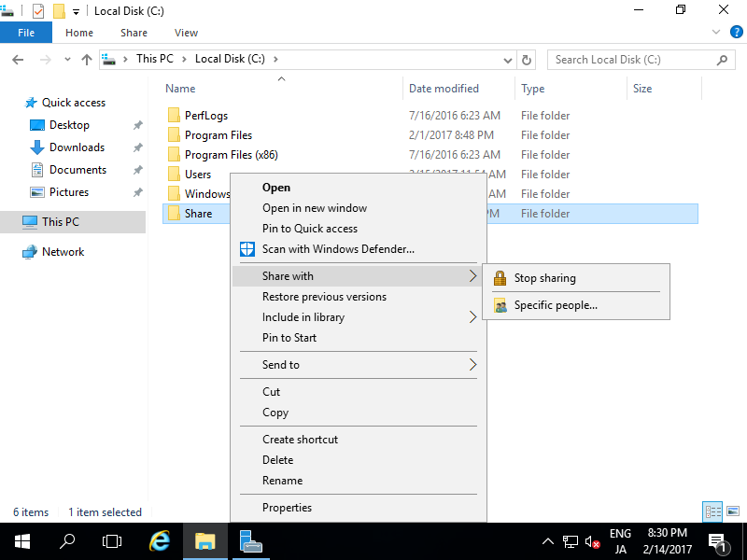The height and width of the screenshot is (560, 747).
Task: Expand the address bar history dropdown
Action: [x=508, y=60]
